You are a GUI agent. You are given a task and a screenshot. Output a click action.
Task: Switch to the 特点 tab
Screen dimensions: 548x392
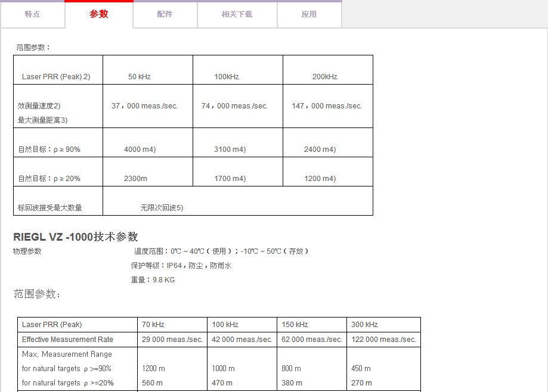click(x=32, y=14)
